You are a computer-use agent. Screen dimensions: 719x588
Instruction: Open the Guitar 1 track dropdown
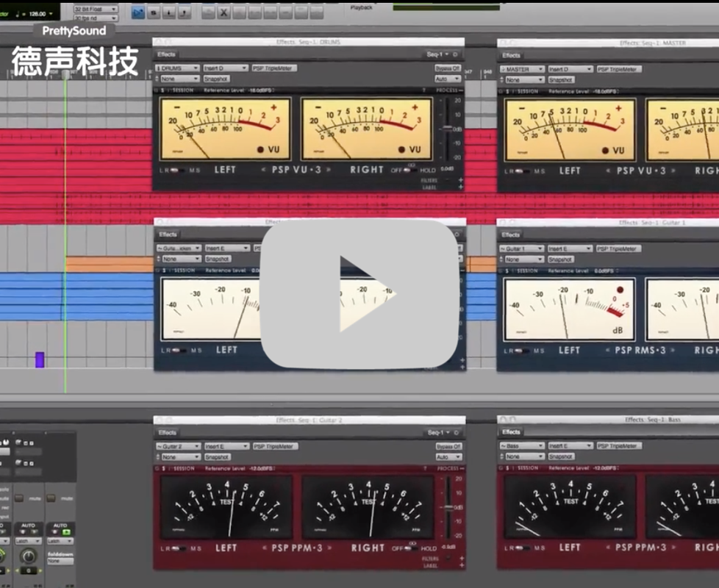(522, 248)
